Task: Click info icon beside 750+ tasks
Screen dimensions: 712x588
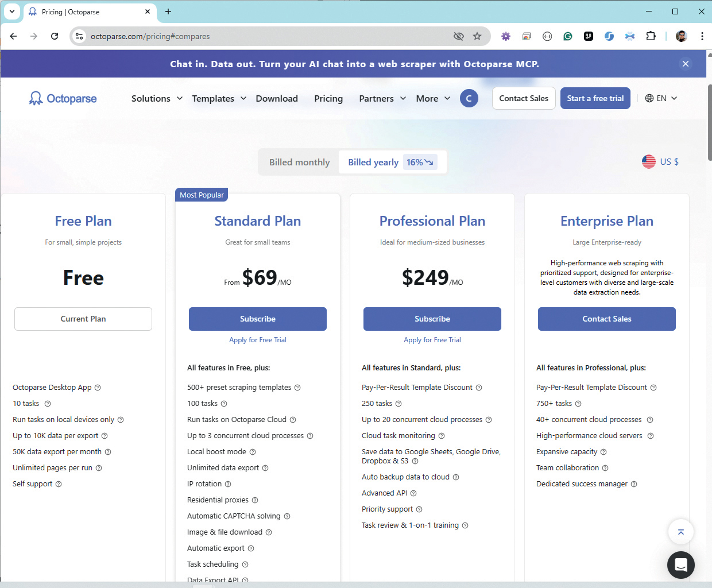Action: 578,404
